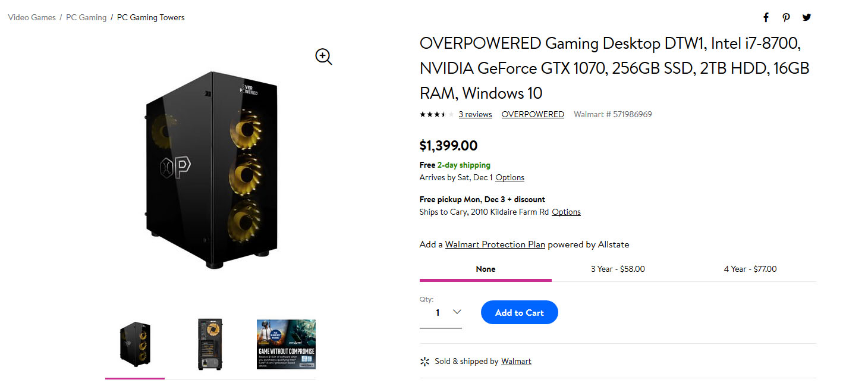Open the image zoom magnifier
Screen dimensions: 868x389
tap(323, 56)
